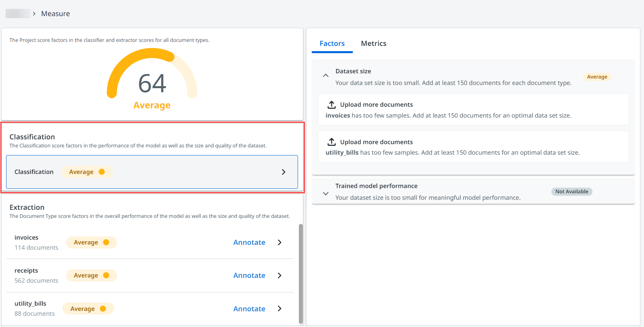Click Annotate link for receipts
644x327 pixels.
(x=249, y=275)
